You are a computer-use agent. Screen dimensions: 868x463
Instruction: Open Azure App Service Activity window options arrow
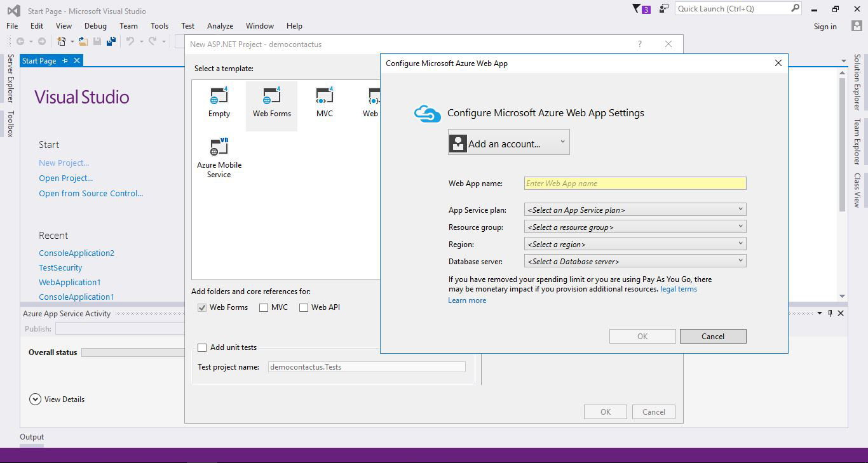(x=820, y=313)
